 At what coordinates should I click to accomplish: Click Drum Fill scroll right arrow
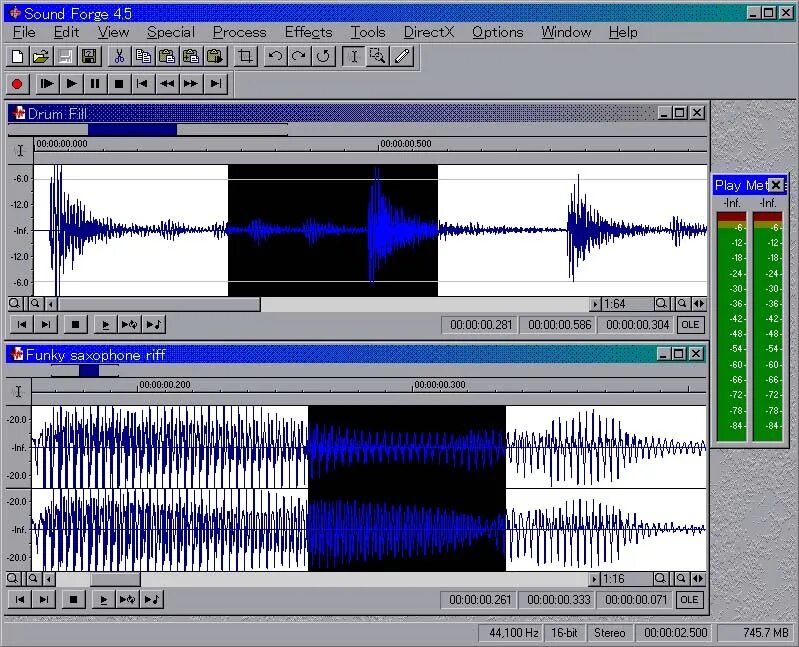pyautogui.click(x=595, y=304)
